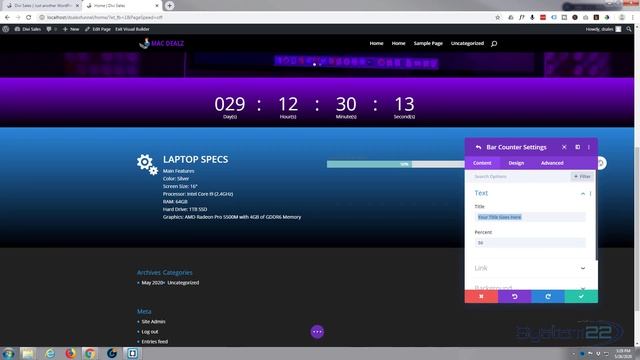Save changes with green checkmark
This screenshot has height=360, width=640.
(581, 296)
